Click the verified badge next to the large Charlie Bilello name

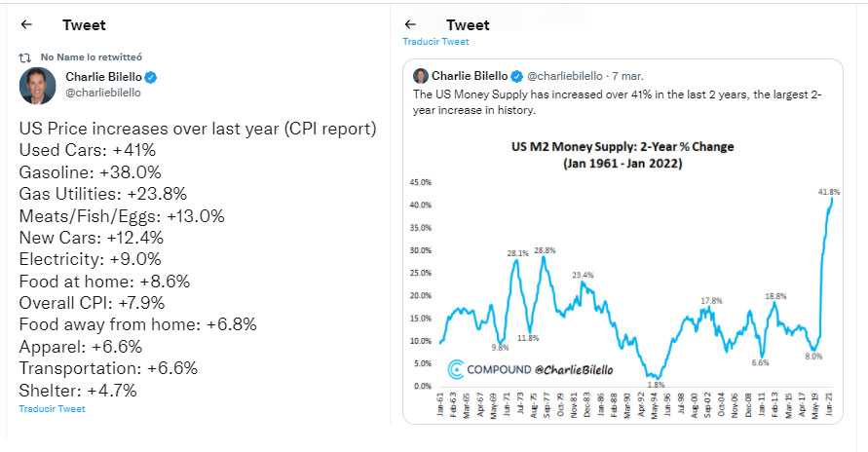click(x=153, y=77)
